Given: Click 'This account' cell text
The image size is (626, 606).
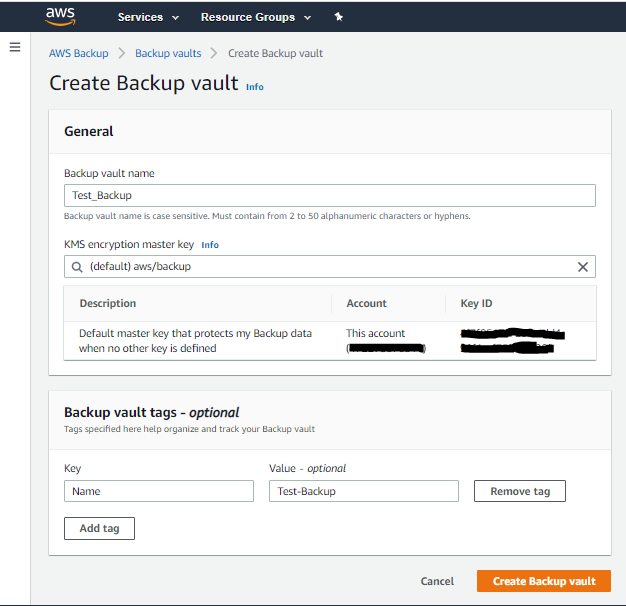Looking at the screenshot, I should 375,333.
